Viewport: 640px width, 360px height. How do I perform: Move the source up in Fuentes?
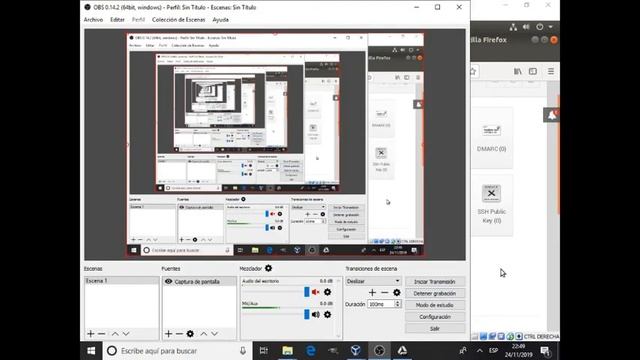click(204, 334)
